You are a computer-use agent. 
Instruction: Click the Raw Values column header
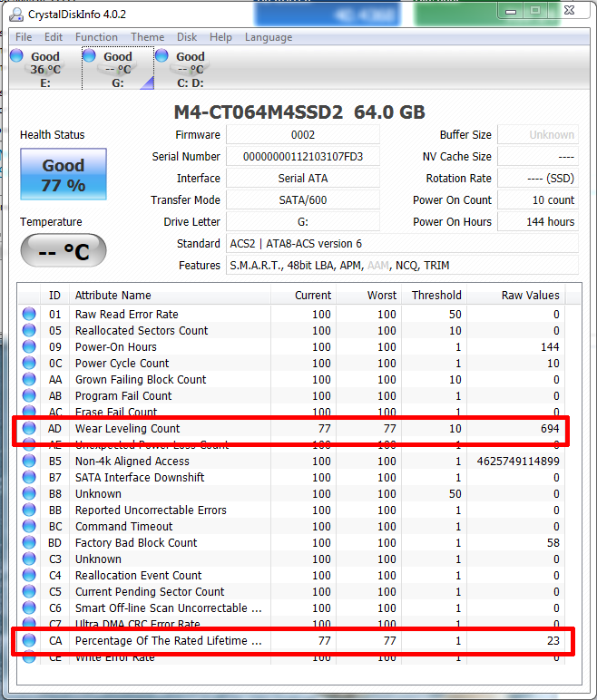click(x=516, y=295)
